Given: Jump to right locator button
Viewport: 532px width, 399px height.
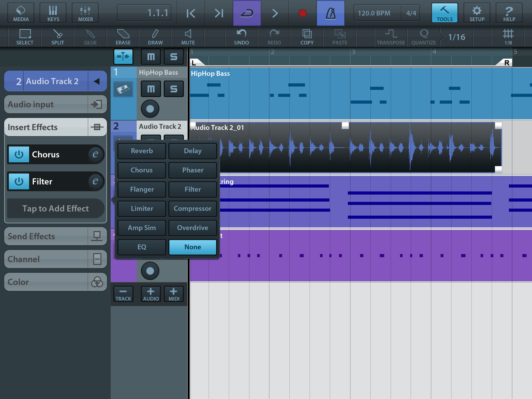Looking at the screenshot, I should pyautogui.click(x=219, y=13).
